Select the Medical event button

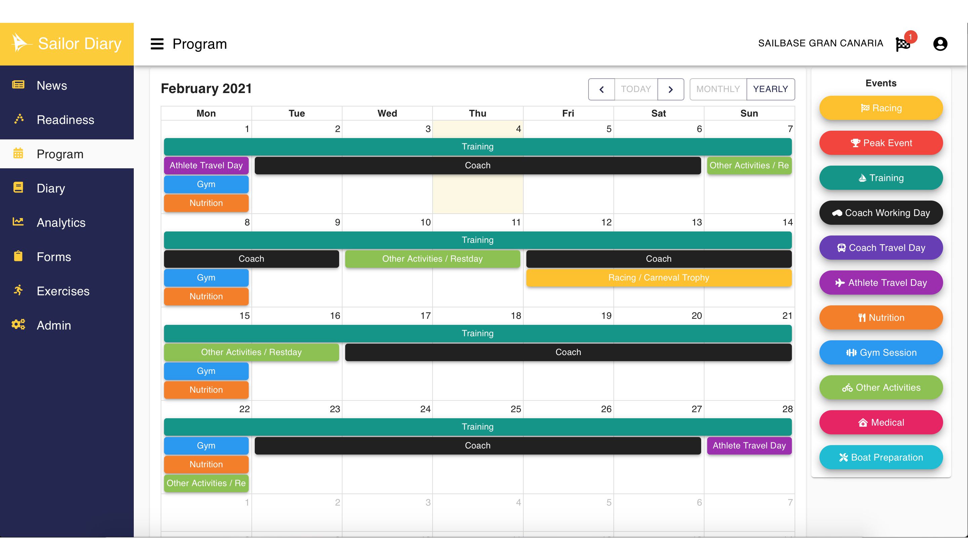click(881, 422)
